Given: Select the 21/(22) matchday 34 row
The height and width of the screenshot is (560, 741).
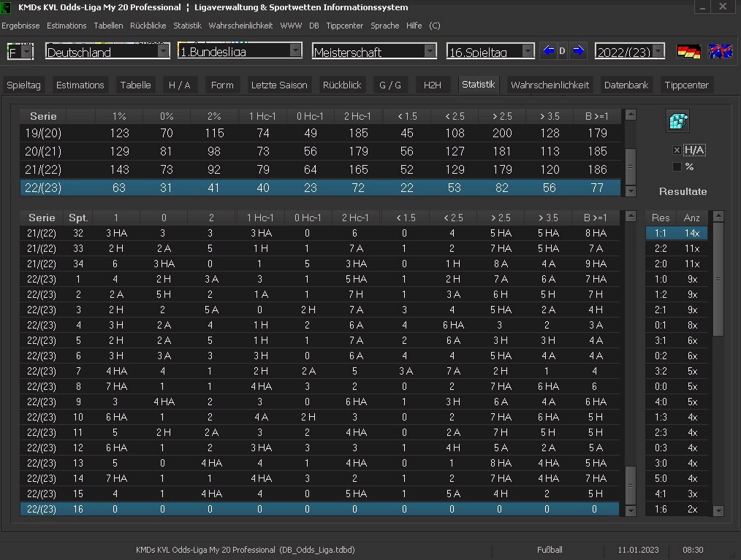Looking at the screenshot, I should pyautogui.click(x=319, y=264).
